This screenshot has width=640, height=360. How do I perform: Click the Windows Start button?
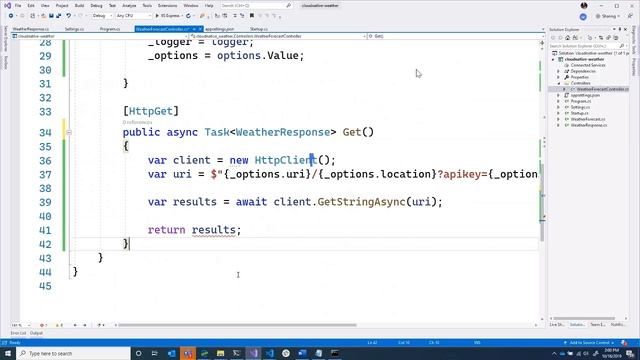tap(8, 353)
